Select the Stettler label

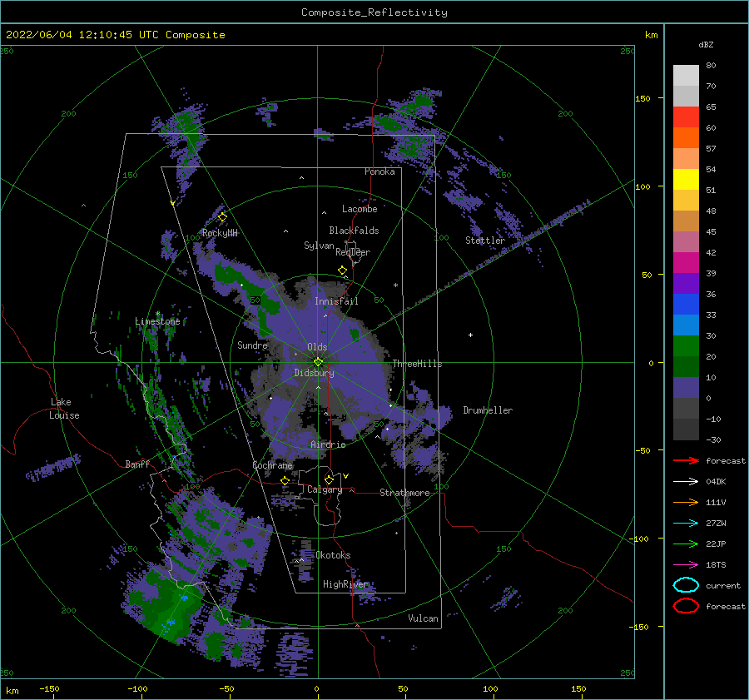tap(485, 241)
